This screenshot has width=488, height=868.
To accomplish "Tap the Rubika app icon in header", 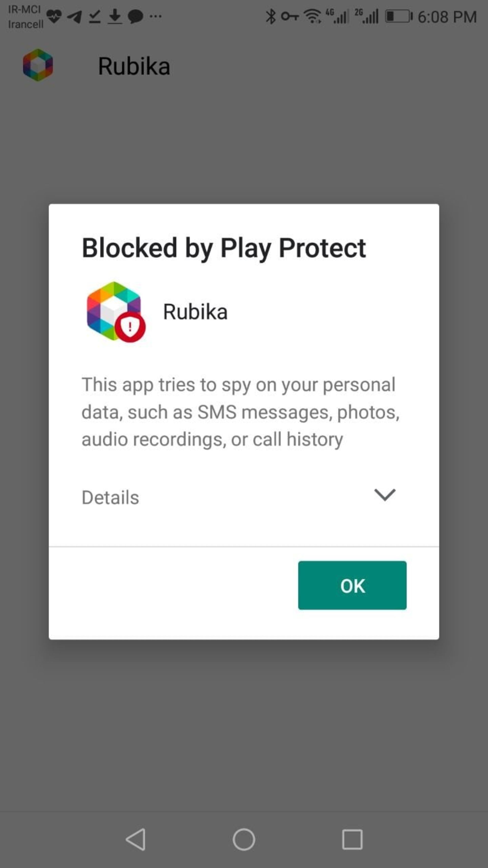I will click(38, 65).
